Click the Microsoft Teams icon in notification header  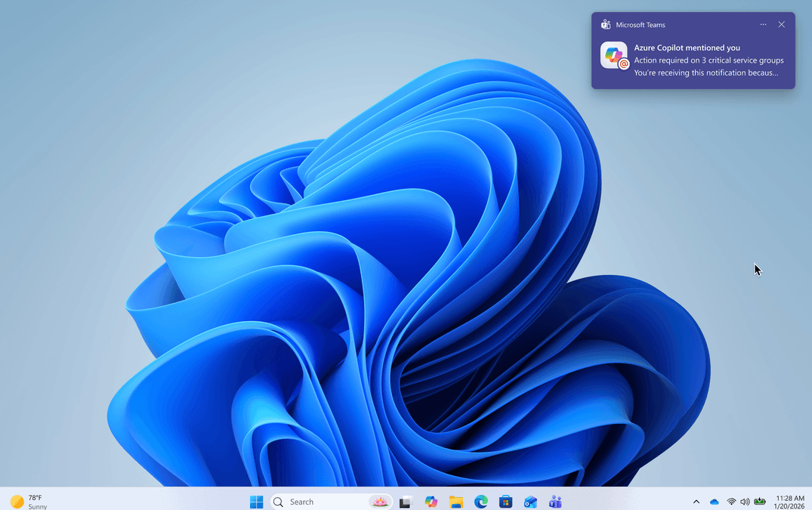[x=605, y=24]
